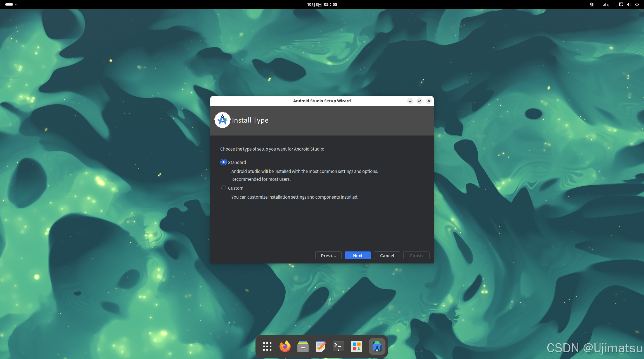Open the clock date calendar menu
Image resolution: width=644 pixels, height=359 pixels.
coord(322,4)
